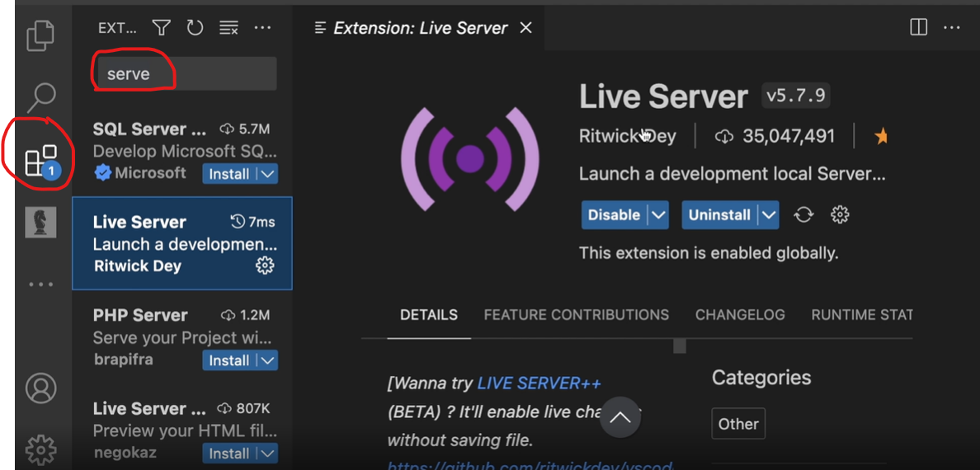
Task: Switch to the Feature Contributions tab
Action: [x=576, y=315]
